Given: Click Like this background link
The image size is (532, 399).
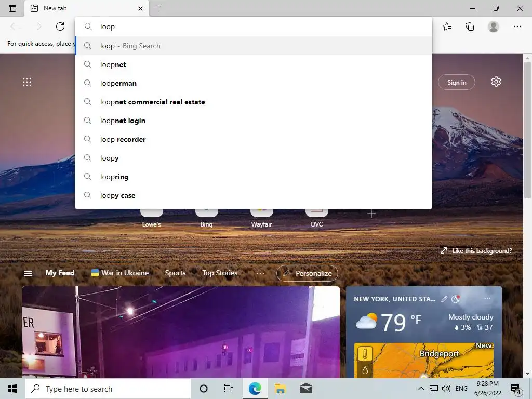Looking at the screenshot, I should tap(476, 251).
